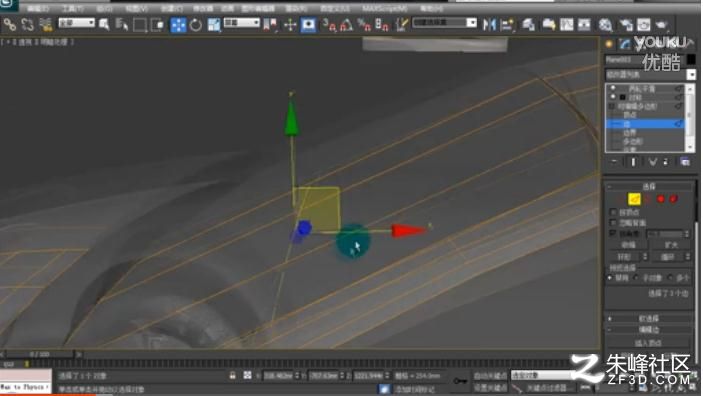Viewport: 703px width, 396px height.
Task: Click the insert vertex button
Action: (649, 343)
